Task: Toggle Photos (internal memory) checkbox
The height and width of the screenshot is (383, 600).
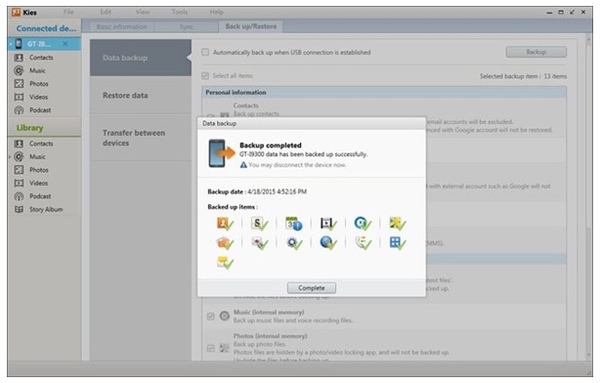Action: tap(210, 348)
